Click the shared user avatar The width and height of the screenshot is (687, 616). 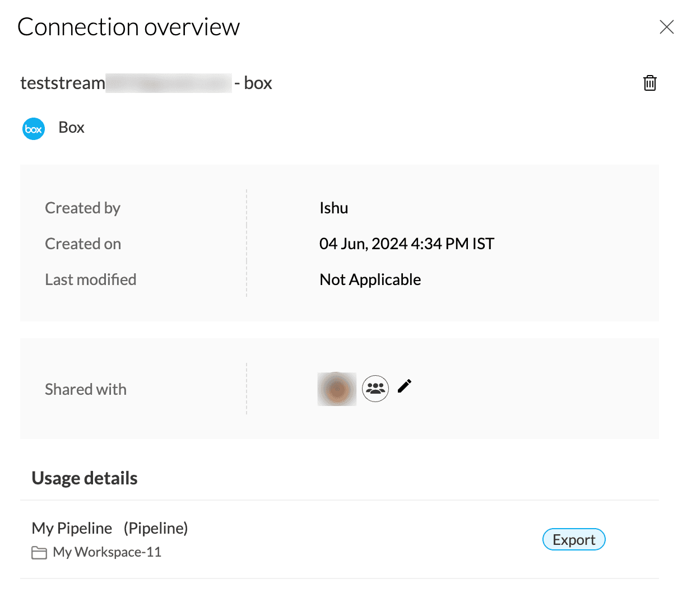337,389
